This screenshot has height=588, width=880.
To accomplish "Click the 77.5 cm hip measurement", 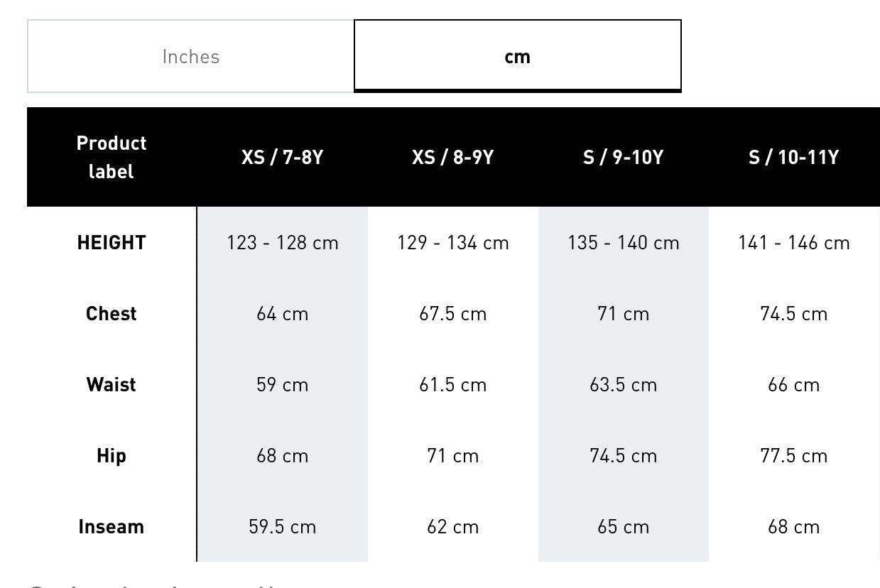I will click(793, 455).
